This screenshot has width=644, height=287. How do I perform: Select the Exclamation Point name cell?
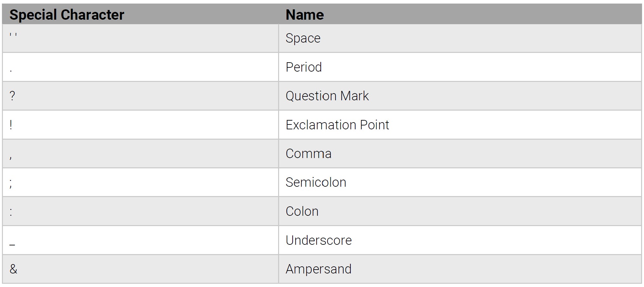[x=337, y=125]
